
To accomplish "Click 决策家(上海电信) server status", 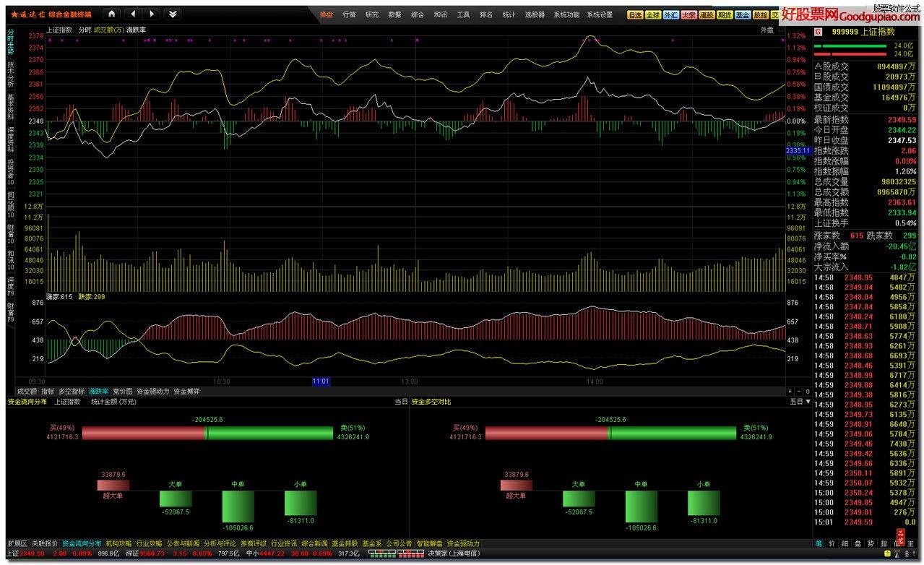I will click(x=454, y=554).
